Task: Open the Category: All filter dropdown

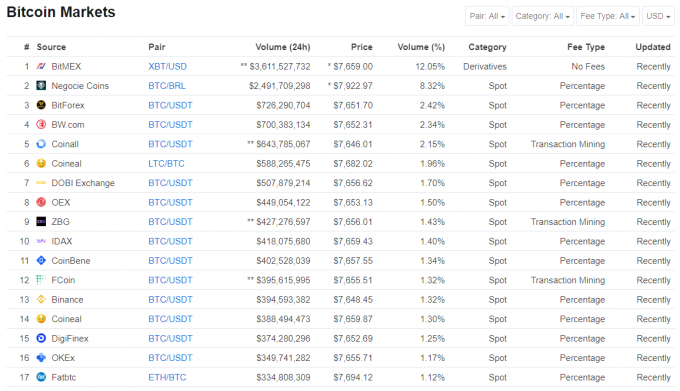Action: click(x=543, y=16)
